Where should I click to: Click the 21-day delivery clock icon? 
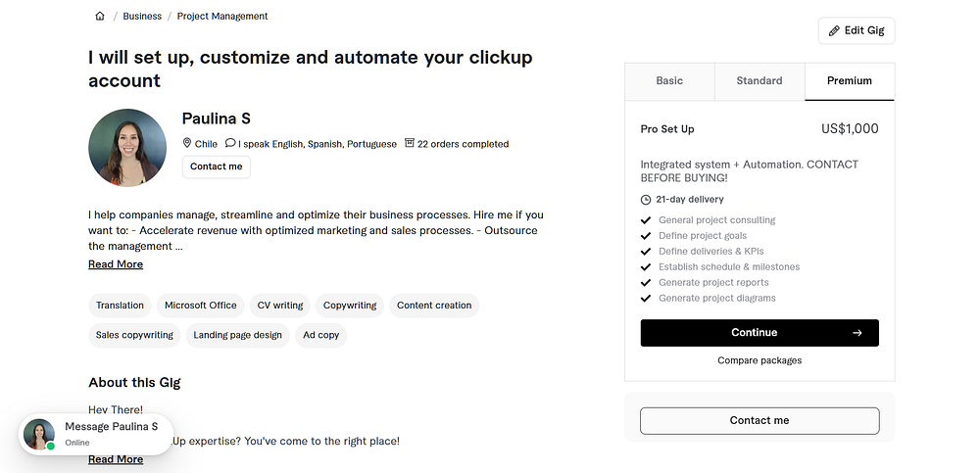point(646,200)
